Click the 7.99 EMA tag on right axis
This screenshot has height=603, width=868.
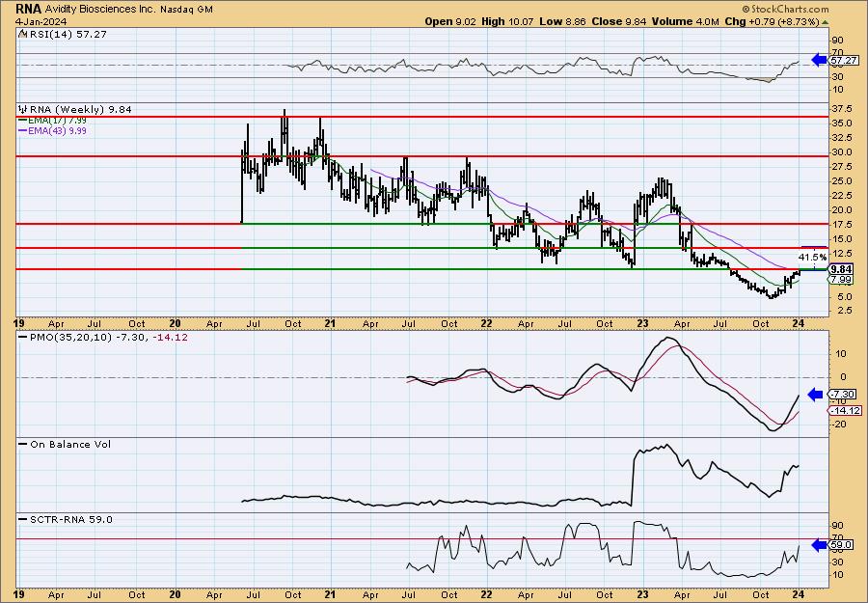[x=840, y=280]
